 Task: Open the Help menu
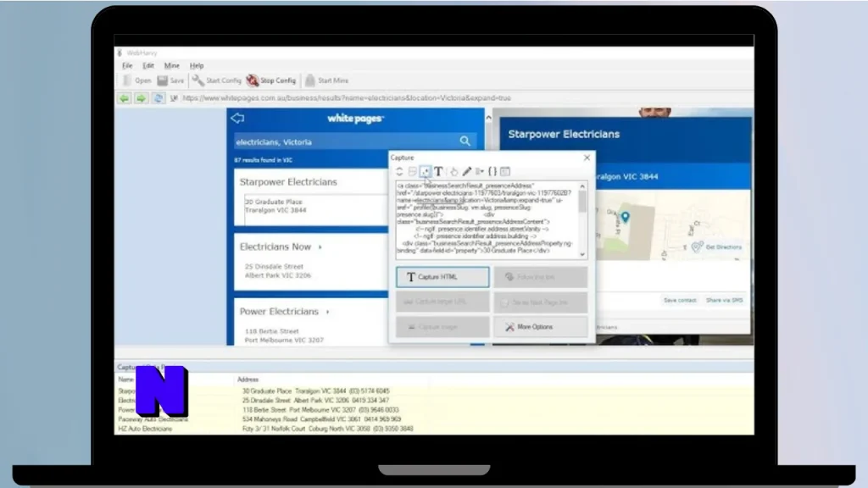click(x=197, y=65)
